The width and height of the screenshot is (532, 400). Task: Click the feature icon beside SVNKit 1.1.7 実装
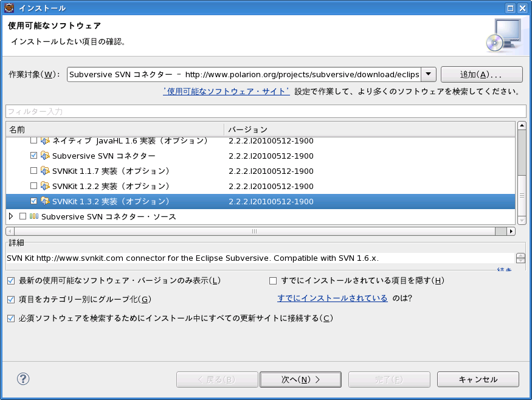coord(45,171)
